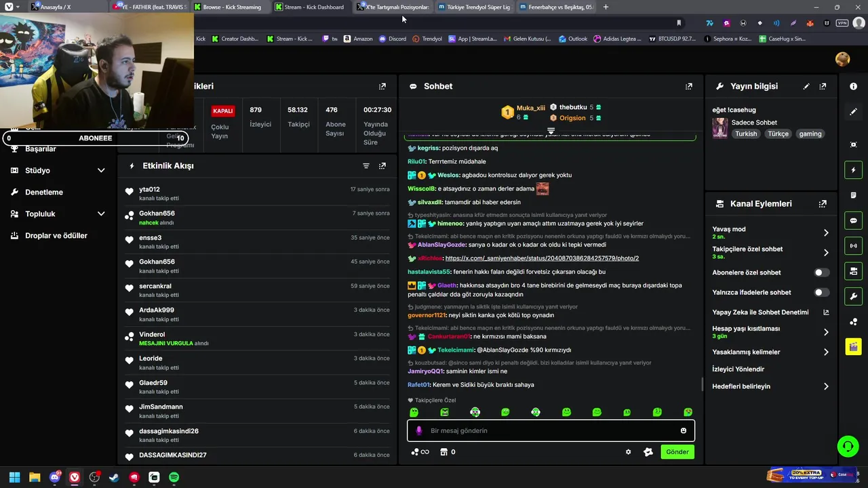The height and width of the screenshot is (488, 868).
Task: Open Takipçilere özel sohbet options chevron
Action: click(826, 253)
